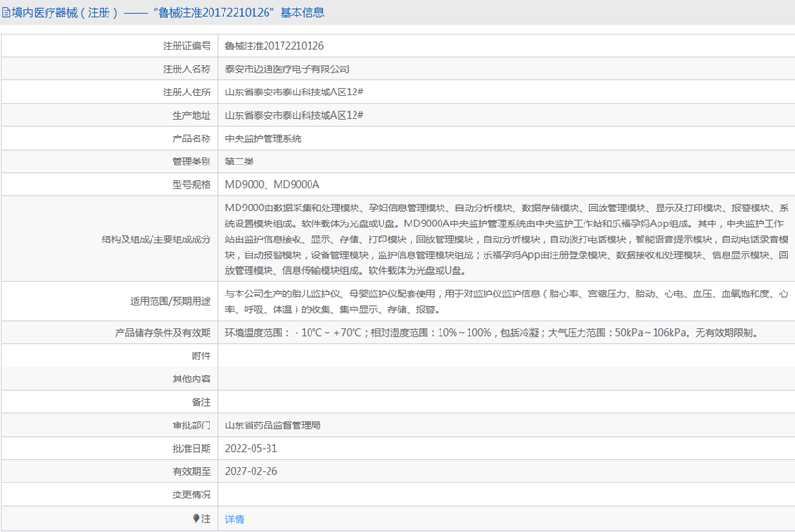Click the 型号规格 label
This screenshot has width=795, height=532.
pyautogui.click(x=191, y=185)
